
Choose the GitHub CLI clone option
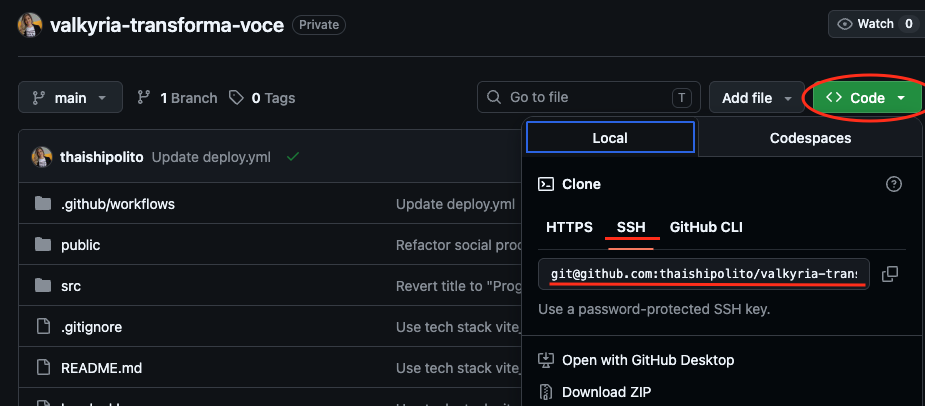pos(706,227)
